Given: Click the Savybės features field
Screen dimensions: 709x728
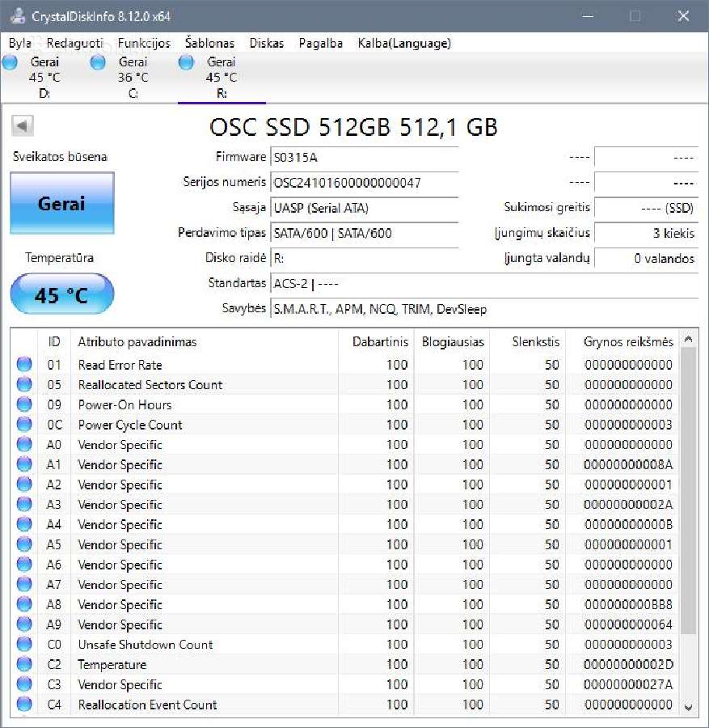Looking at the screenshot, I should (x=484, y=309).
